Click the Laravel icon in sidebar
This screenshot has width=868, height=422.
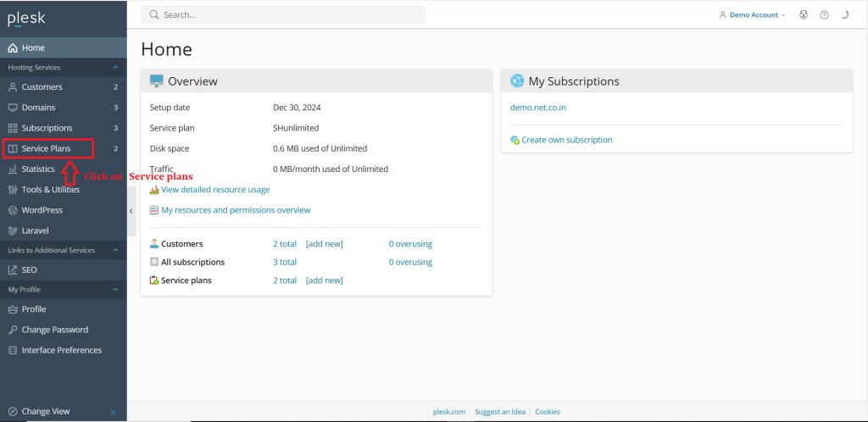tap(12, 230)
